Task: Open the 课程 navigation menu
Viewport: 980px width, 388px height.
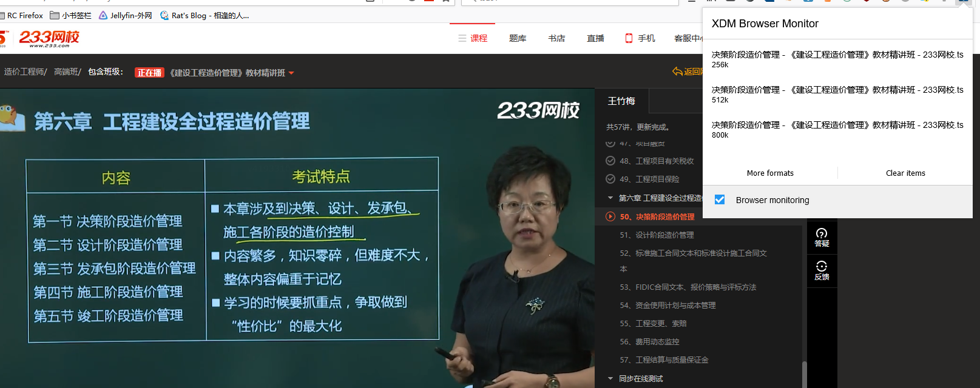Action: (x=473, y=38)
